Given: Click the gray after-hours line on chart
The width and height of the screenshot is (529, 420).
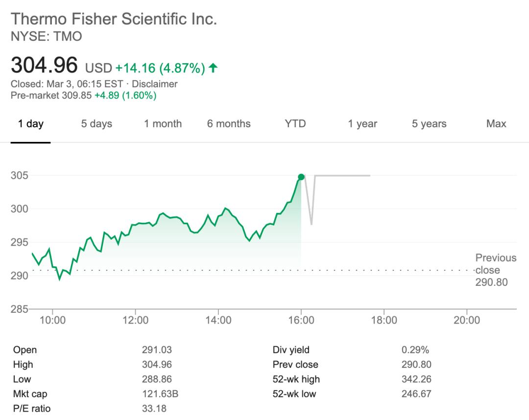Looking at the screenshot, I should [343, 175].
